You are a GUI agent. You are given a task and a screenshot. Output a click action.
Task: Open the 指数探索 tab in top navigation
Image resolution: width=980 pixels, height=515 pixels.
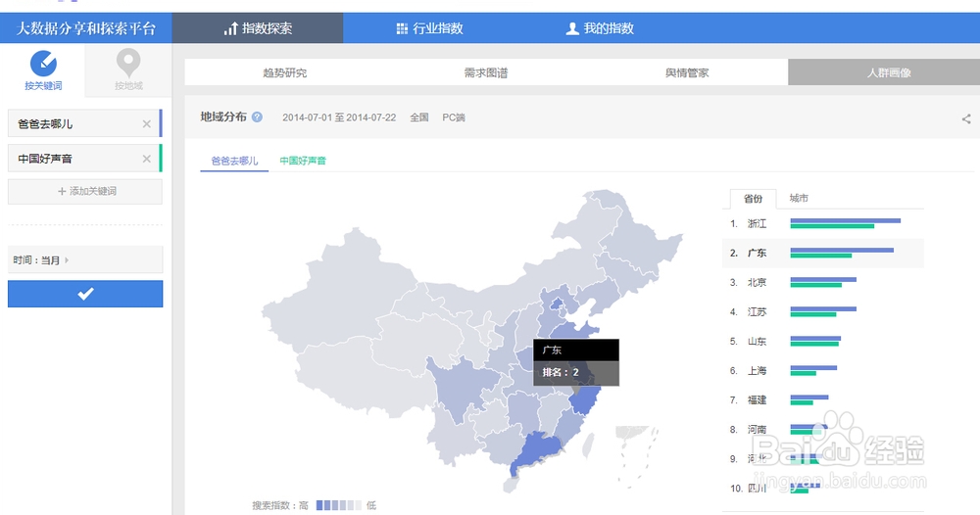258,28
